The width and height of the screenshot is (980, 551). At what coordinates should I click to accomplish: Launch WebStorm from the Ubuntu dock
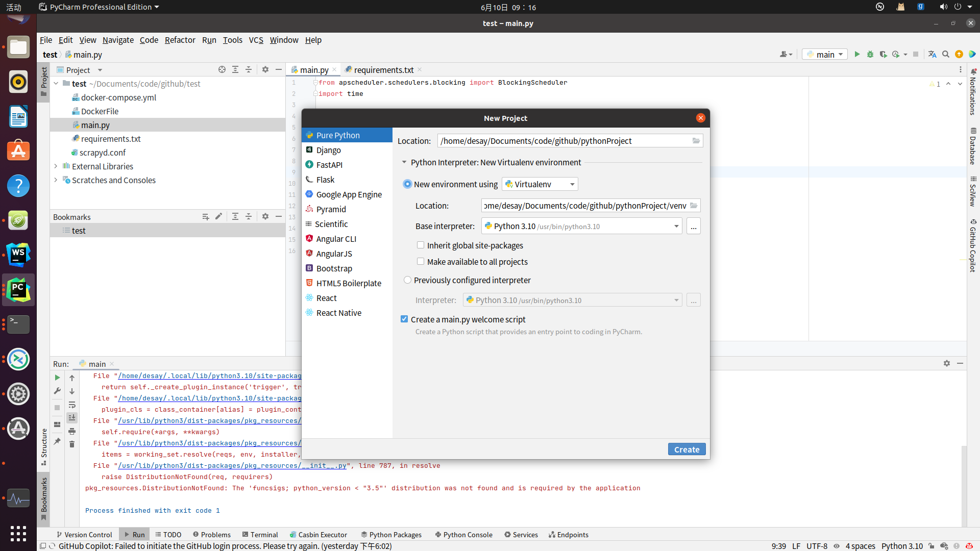click(x=18, y=255)
